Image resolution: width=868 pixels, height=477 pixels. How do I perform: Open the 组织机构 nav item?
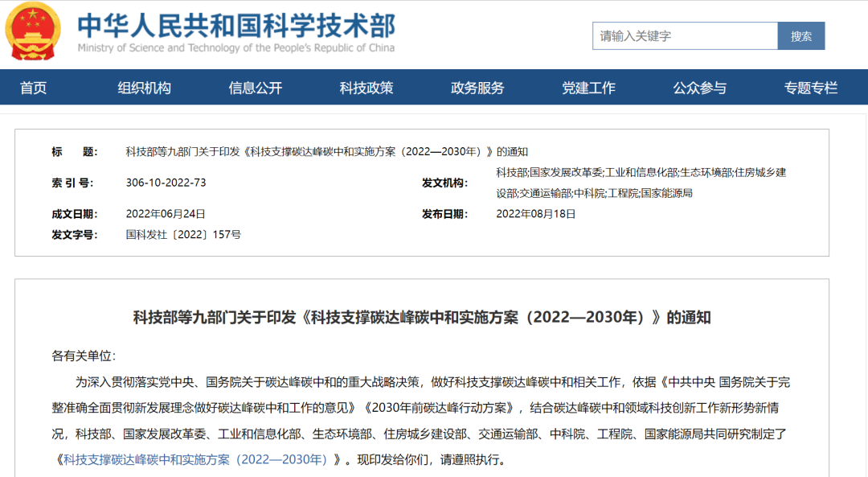click(x=145, y=88)
